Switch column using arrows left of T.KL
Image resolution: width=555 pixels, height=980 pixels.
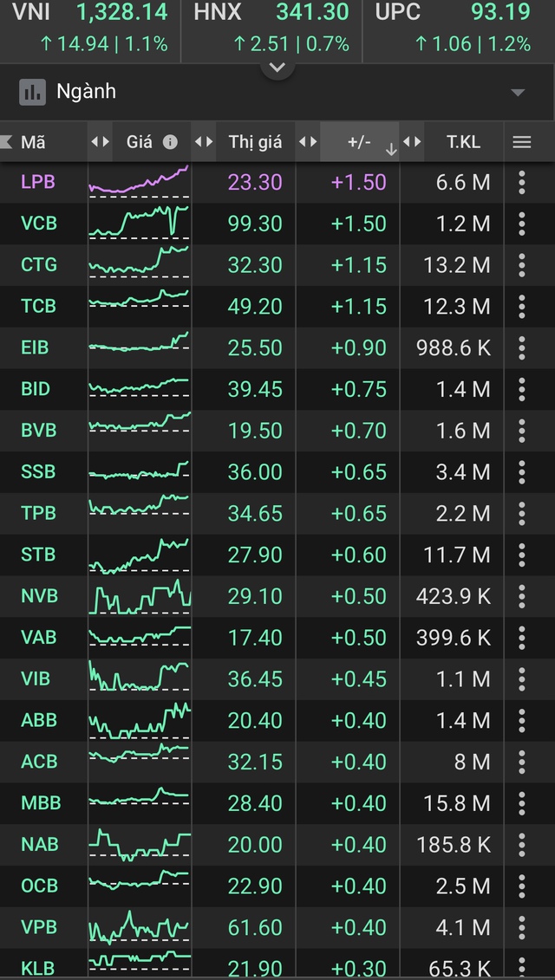[x=412, y=142]
